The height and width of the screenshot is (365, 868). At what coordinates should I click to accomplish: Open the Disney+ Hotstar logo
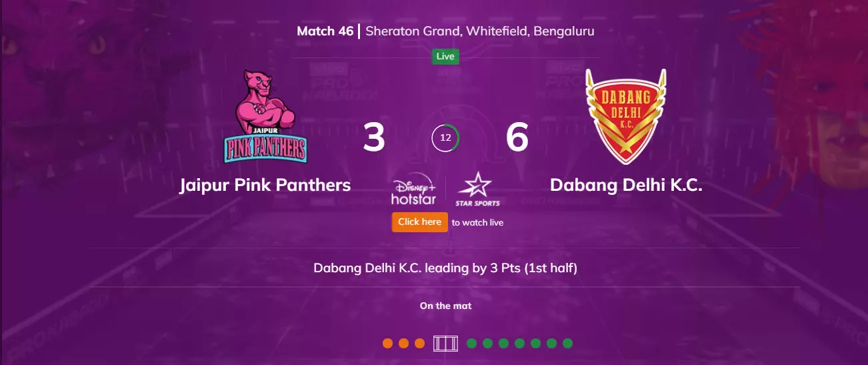tap(414, 192)
